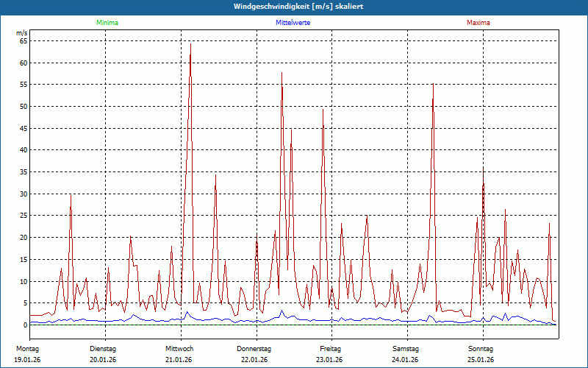Click the Maxima legend label

[x=478, y=23]
